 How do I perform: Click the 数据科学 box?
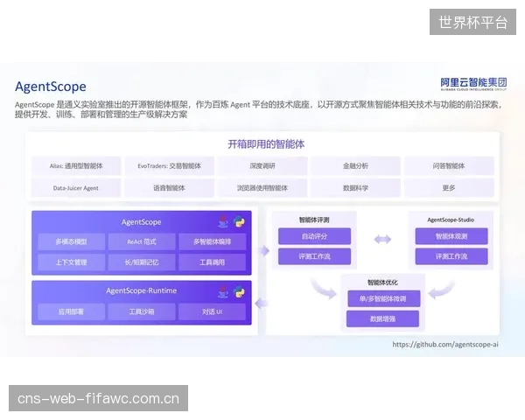tap(355, 188)
